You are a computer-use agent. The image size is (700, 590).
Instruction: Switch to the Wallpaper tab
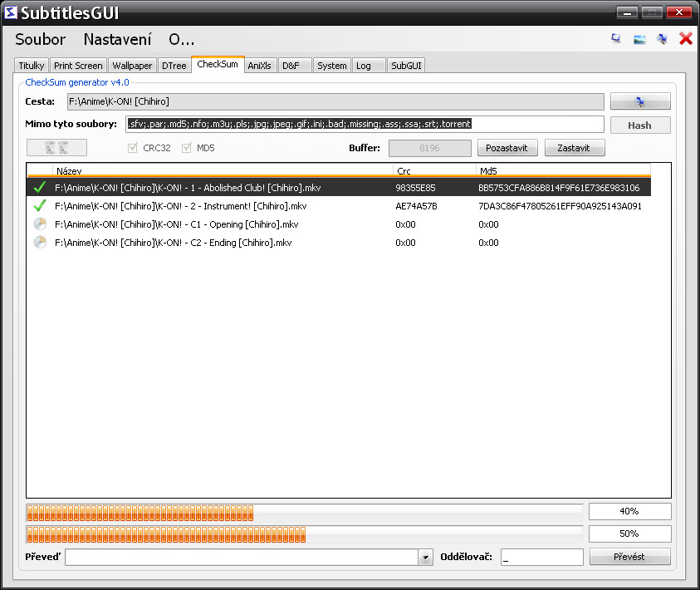132,66
